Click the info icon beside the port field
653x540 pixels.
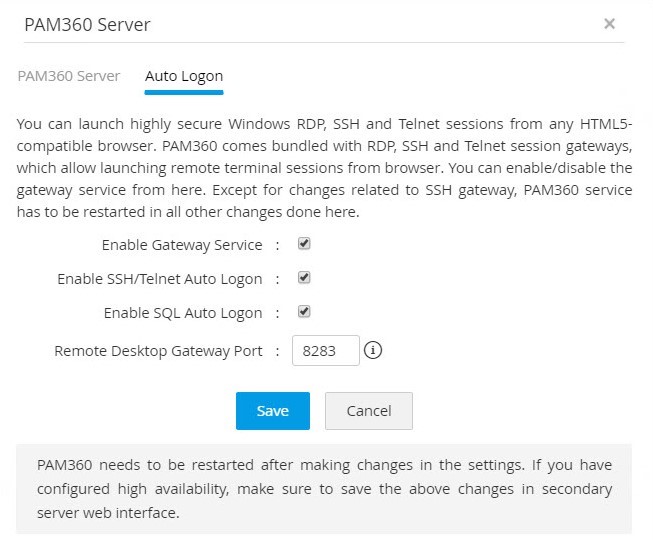(x=374, y=351)
